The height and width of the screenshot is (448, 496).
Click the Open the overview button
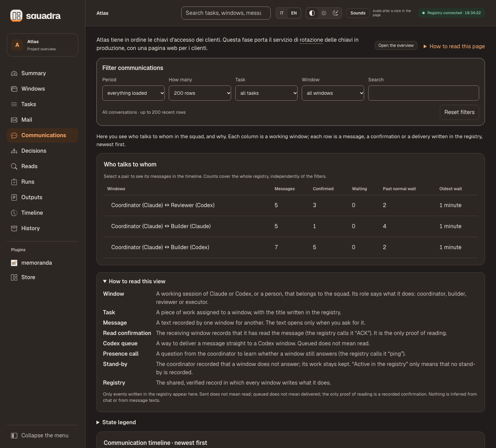(x=396, y=45)
